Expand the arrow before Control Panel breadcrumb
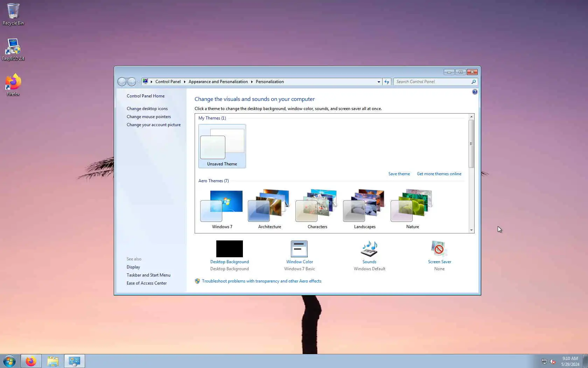 click(152, 82)
